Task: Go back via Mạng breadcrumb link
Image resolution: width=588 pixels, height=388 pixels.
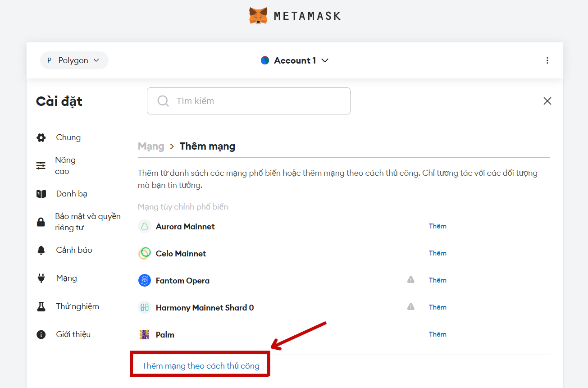Action: click(x=151, y=146)
